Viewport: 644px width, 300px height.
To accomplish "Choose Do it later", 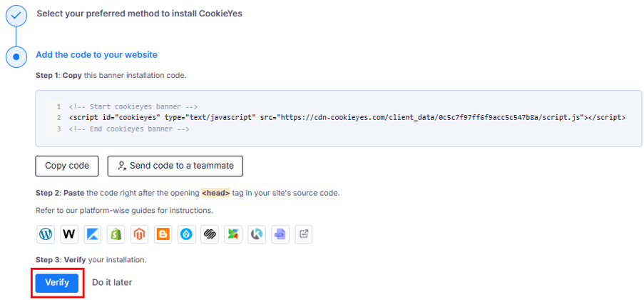I will click(112, 282).
